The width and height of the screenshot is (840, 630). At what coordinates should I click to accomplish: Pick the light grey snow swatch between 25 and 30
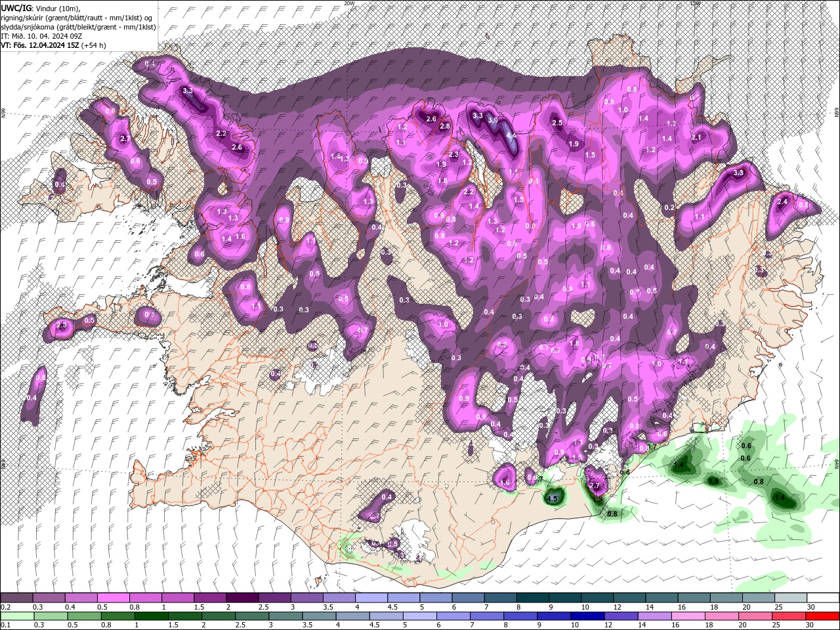pyautogui.click(x=791, y=598)
